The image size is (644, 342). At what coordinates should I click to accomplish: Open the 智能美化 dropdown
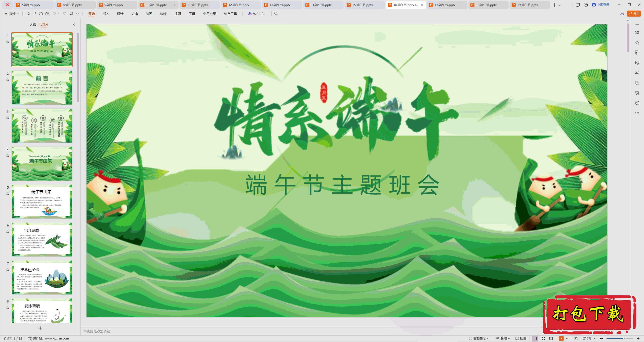tap(478, 338)
